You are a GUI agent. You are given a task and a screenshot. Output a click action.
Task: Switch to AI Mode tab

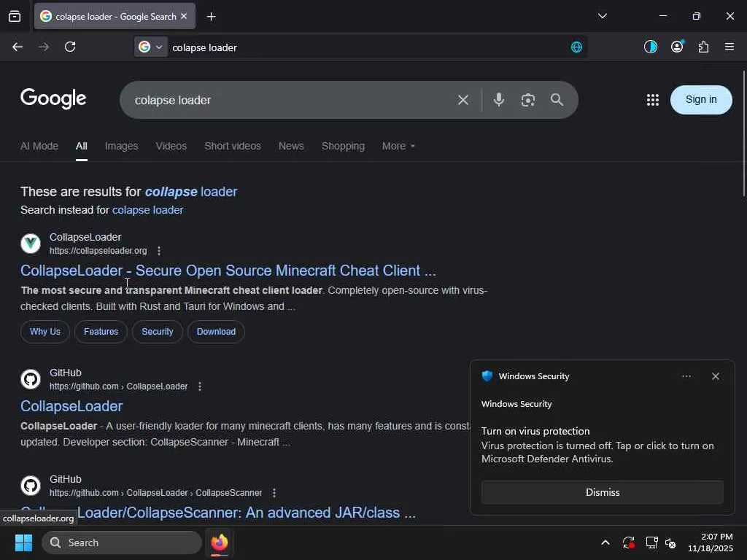(39, 146)
